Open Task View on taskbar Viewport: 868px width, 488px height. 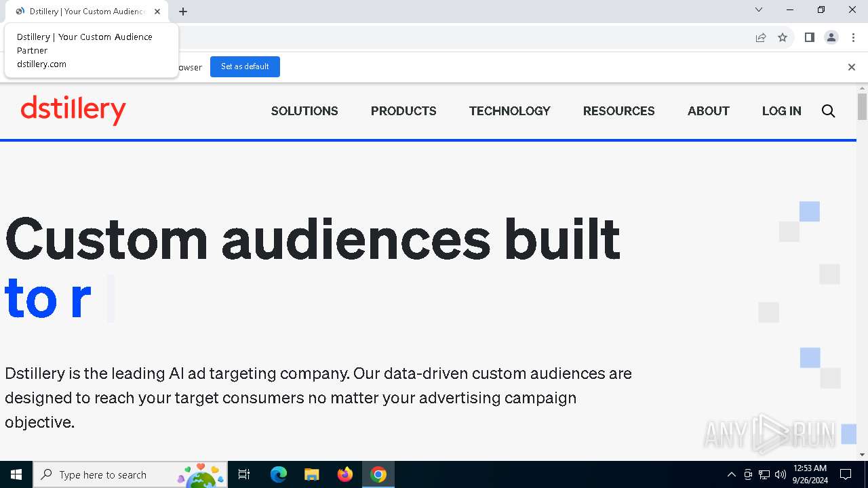coord(244,474)
